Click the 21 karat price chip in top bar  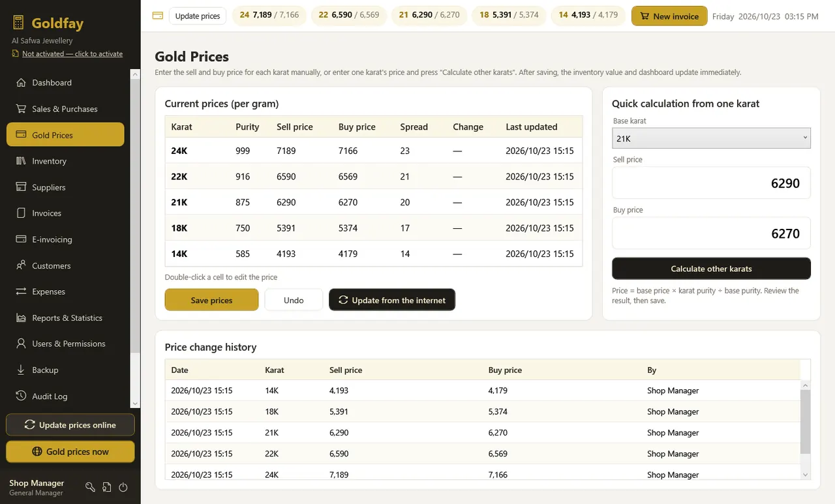click(429, 16)
